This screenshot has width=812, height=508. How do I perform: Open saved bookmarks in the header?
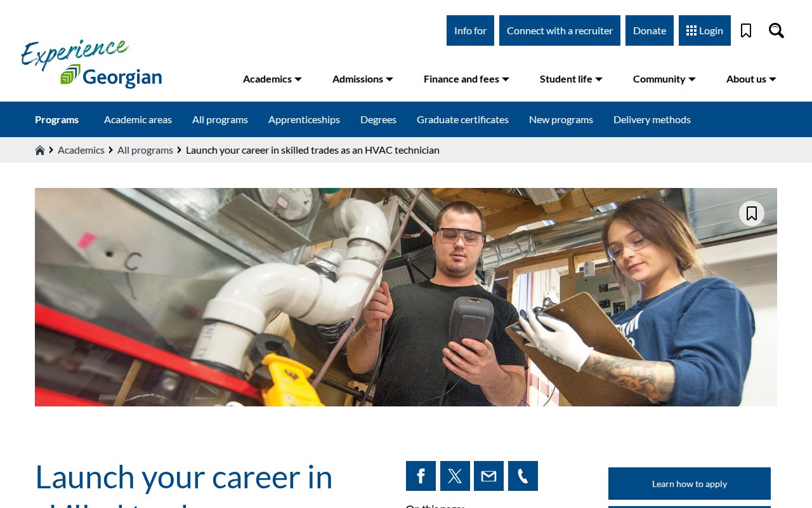point(746,30)
